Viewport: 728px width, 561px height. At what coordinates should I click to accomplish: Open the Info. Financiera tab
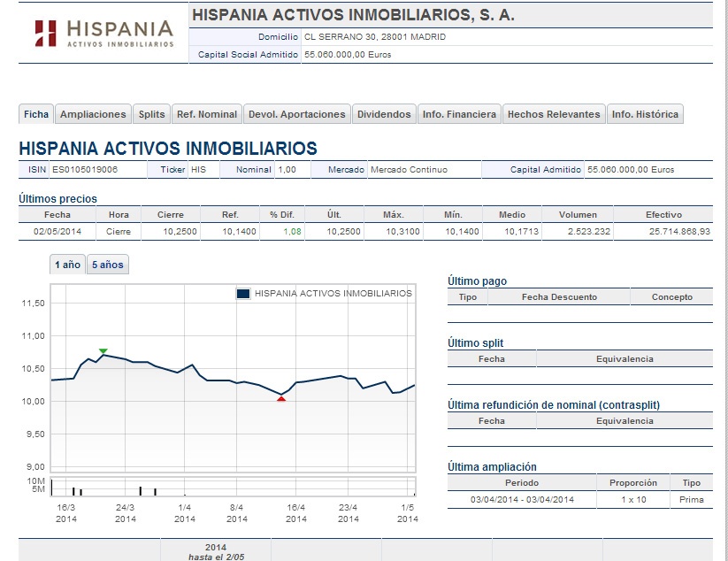tap(459, 114)
